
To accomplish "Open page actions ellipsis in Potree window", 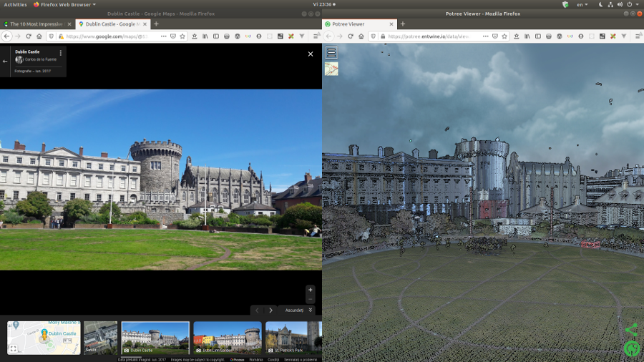I will tap(485, 36).
